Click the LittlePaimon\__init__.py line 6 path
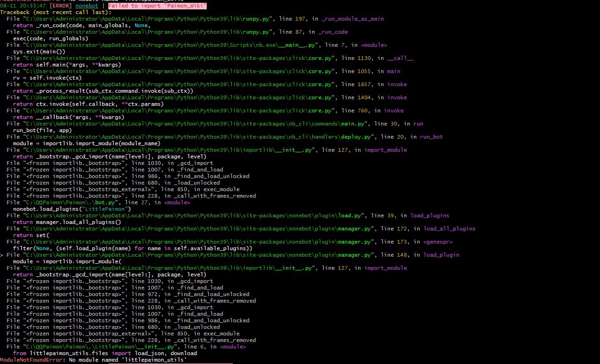Image resolution: width=600 pixels, height=364 pixels. (100, 347)
